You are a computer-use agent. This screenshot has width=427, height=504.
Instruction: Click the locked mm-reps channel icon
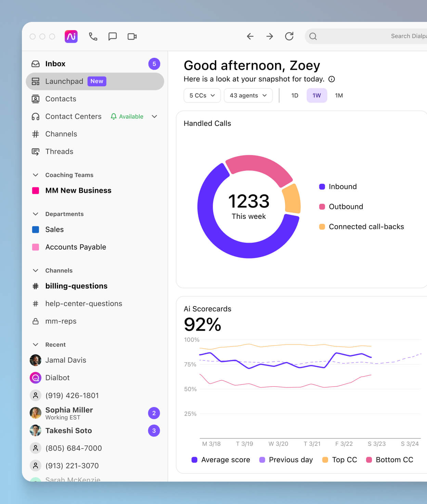[36, 321]
